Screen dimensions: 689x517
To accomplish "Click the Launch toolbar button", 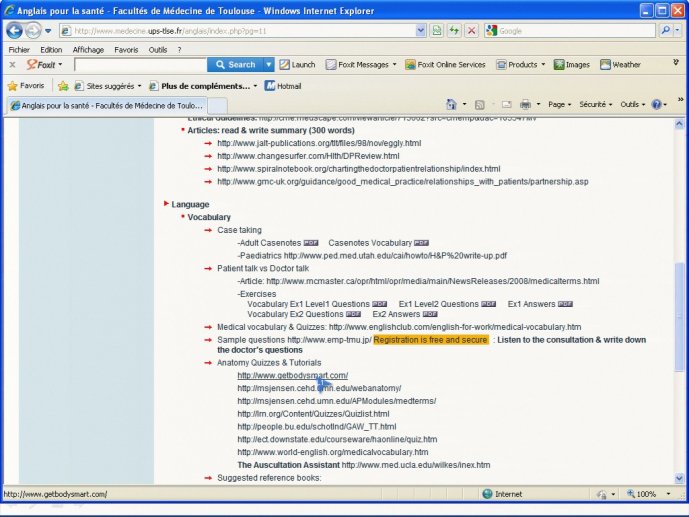I will point(297,65).
